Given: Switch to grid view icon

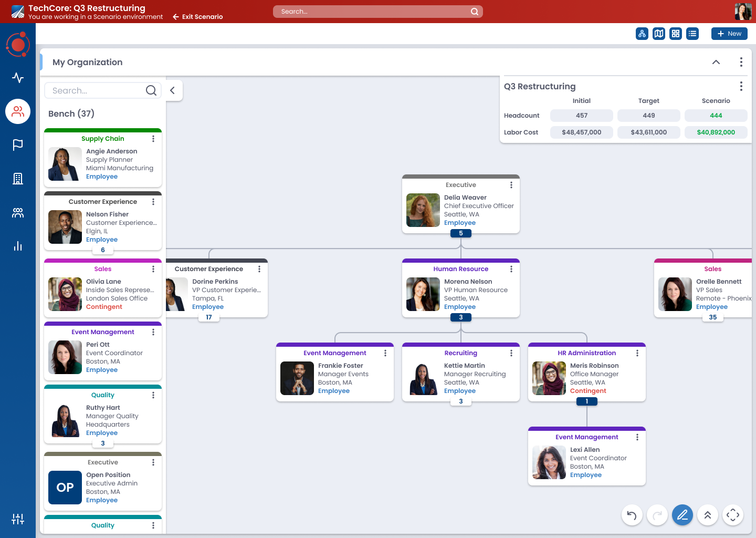Looking at the screenshot, I should pos(676,34).
